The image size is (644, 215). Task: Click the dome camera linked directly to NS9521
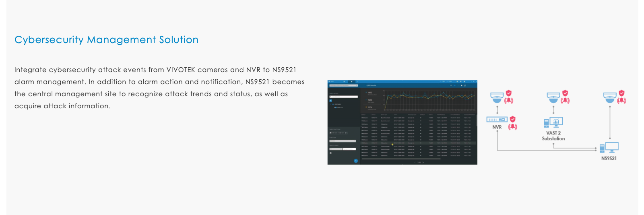tap(610, 97)
